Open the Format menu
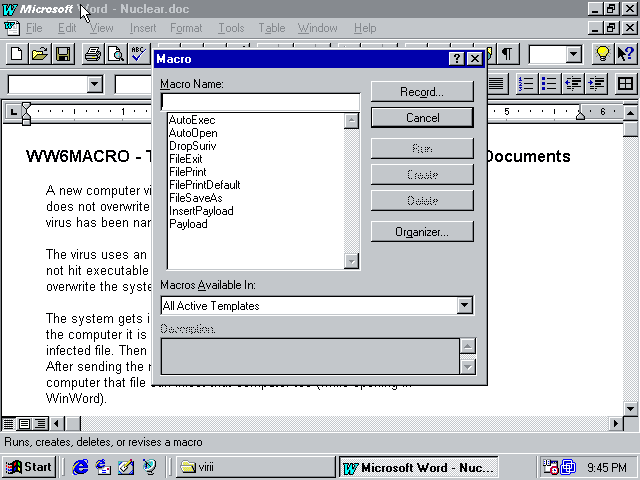The image size is (640, 480). (186, 28)
